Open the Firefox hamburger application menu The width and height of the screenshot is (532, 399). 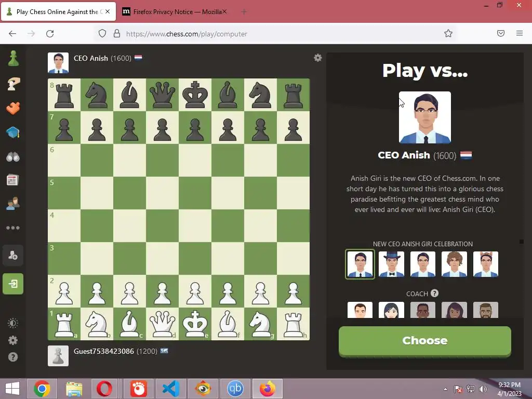coord(520,33)
